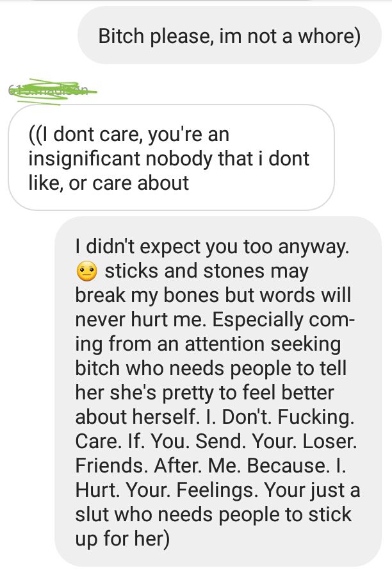Tap the word 'whore)' in top bubble
The image size is (392, 577).
click(329, 37)
